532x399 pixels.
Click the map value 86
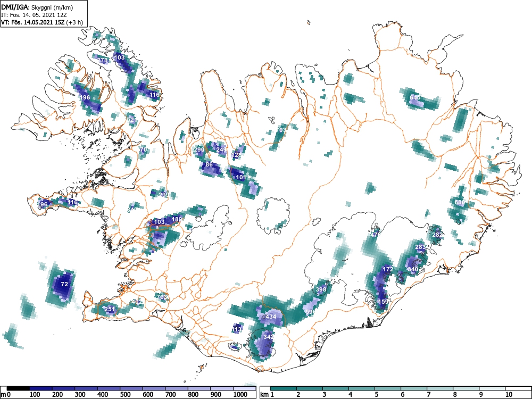pos(209,164)
